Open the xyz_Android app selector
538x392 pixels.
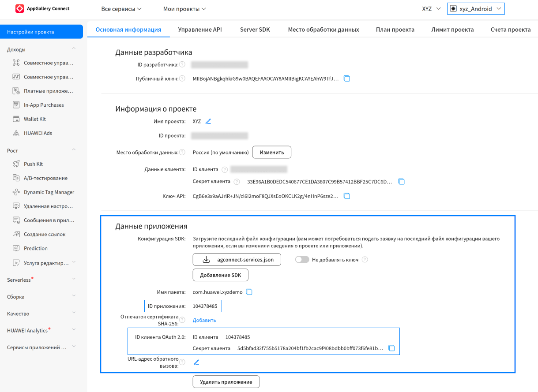[x=476, y=9]
